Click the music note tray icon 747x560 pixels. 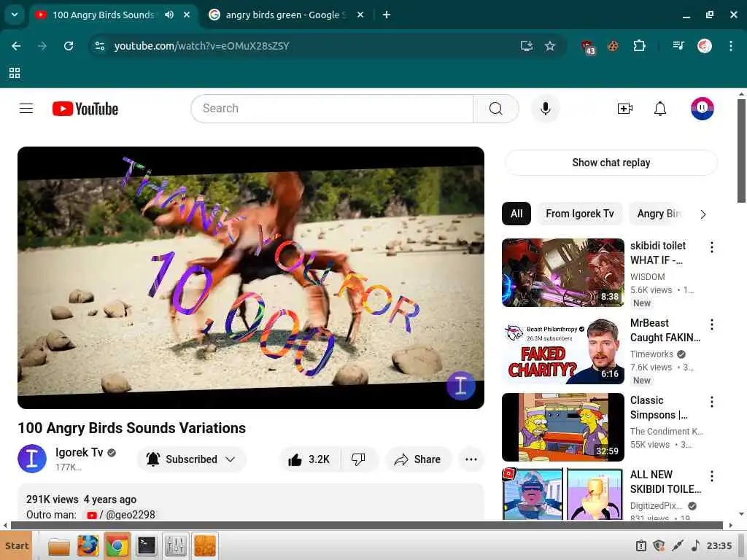(695, 545)
